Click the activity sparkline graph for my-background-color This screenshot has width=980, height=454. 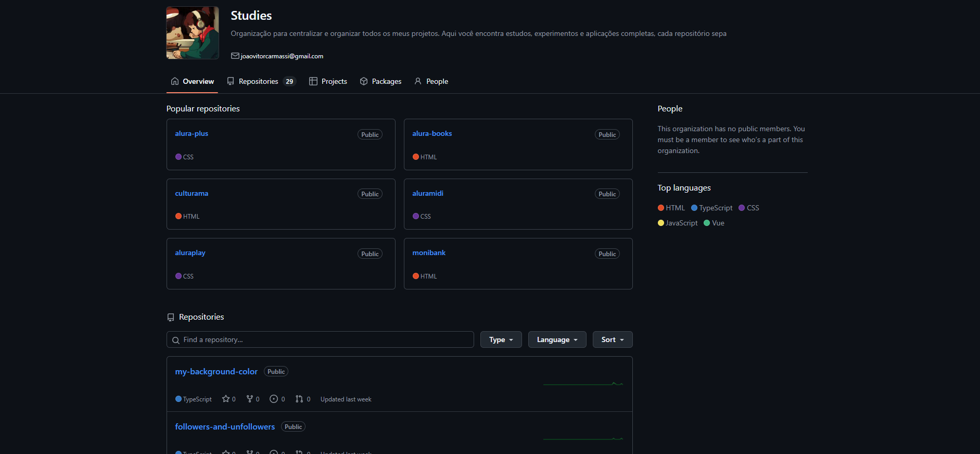click(x=583, y=384)
